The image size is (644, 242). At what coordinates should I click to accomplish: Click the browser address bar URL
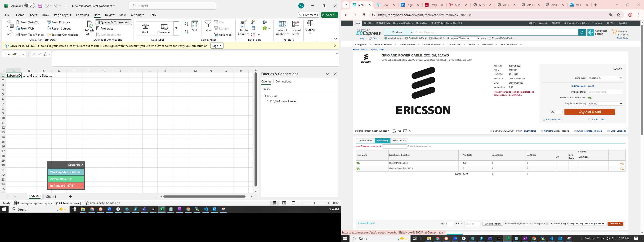coord(425,15)
